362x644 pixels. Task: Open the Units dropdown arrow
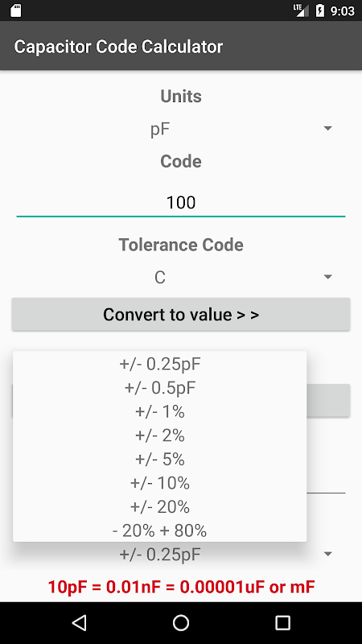pyautogui.click(x=327, y=129)
